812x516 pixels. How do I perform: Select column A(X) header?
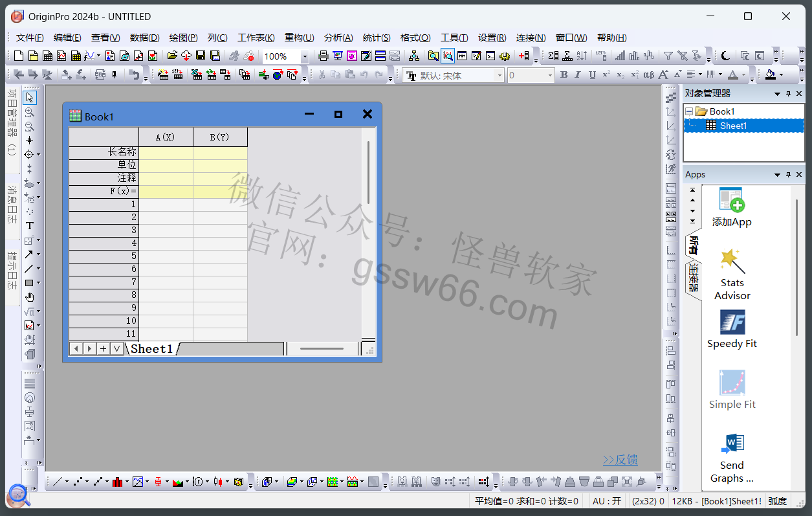pos(166,137)
